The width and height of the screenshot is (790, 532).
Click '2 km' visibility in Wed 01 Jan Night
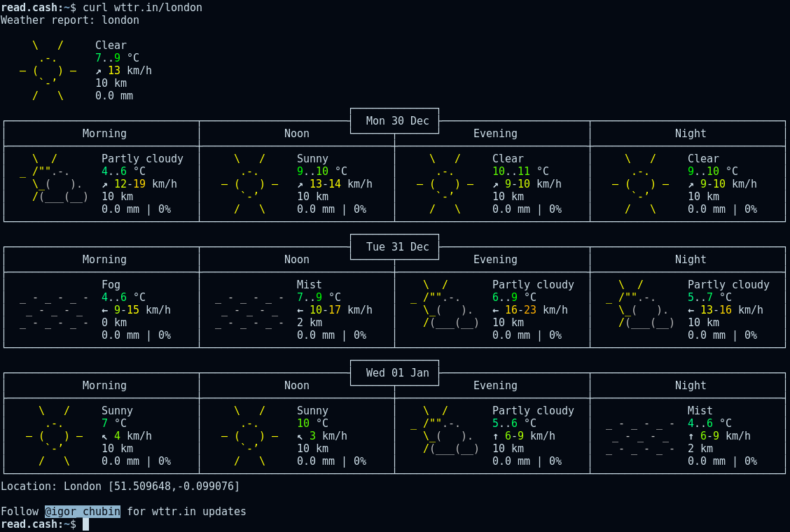[x=700, y=449]
